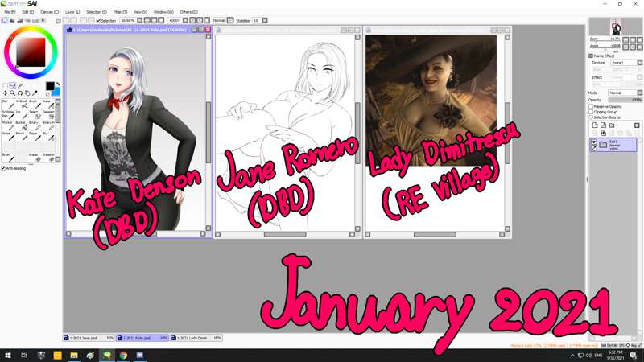Click the red color square in color wheel

[30, 53]
